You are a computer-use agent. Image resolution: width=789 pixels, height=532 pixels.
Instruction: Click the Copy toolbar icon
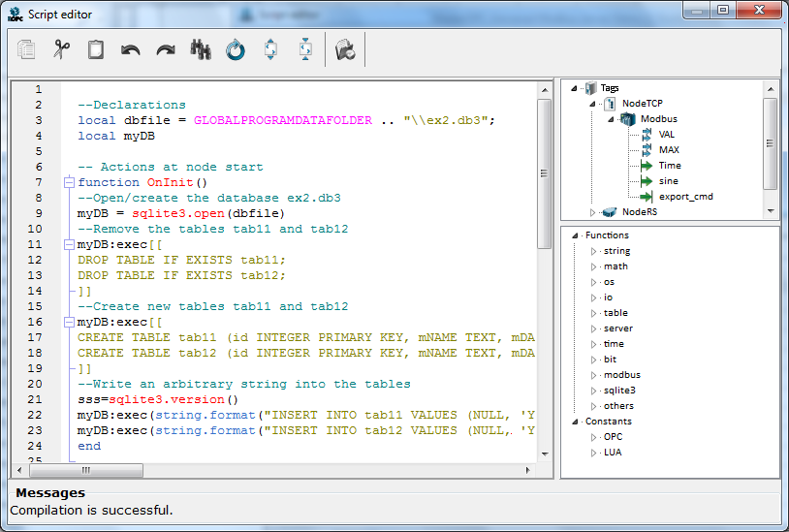tap(26, 49)
